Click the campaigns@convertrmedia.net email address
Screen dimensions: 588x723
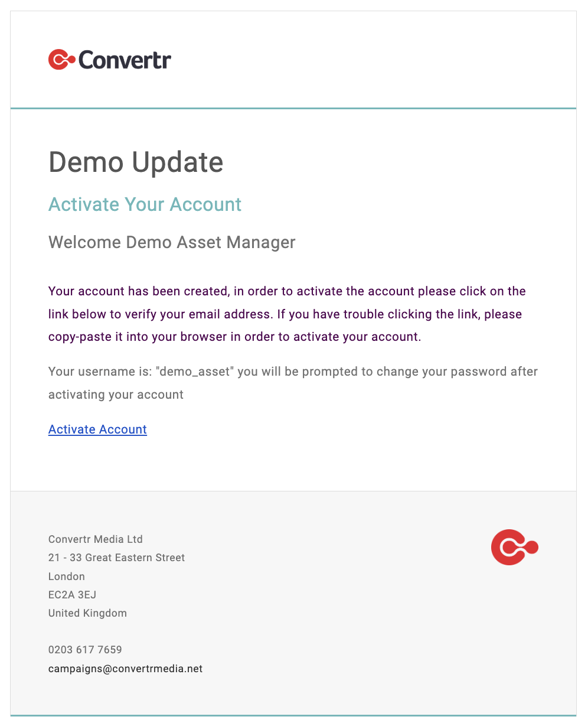pos(125,669)
